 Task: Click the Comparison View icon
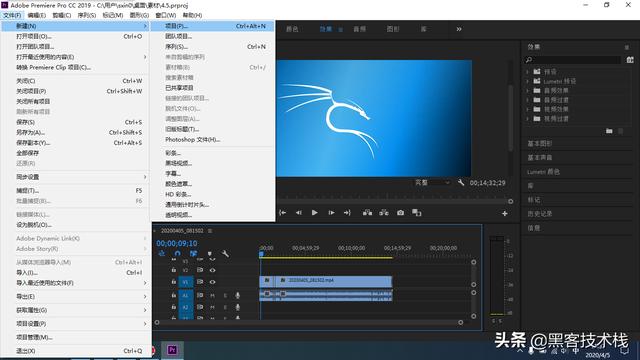417,213
